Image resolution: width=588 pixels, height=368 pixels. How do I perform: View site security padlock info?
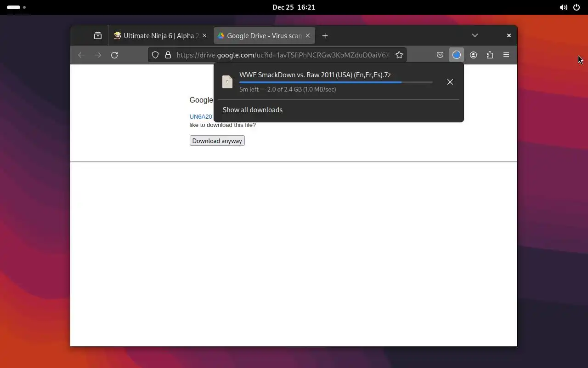168,55
